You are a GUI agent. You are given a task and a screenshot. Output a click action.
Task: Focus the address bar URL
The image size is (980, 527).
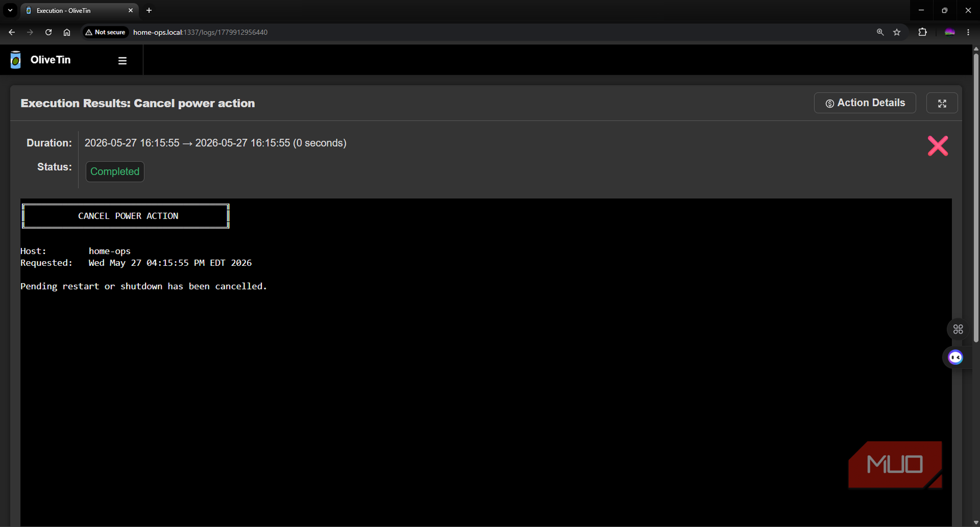point(200,32)
